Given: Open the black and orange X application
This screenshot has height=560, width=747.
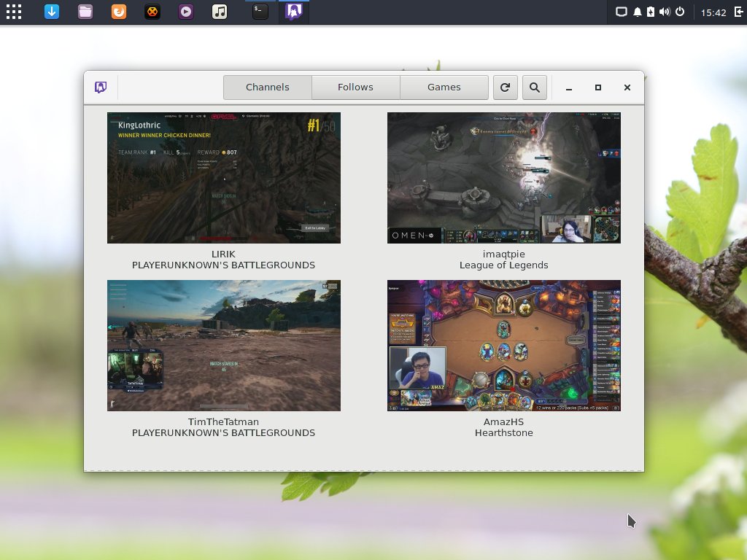Looking at the screenshot, I should click(x=152, y=12).
